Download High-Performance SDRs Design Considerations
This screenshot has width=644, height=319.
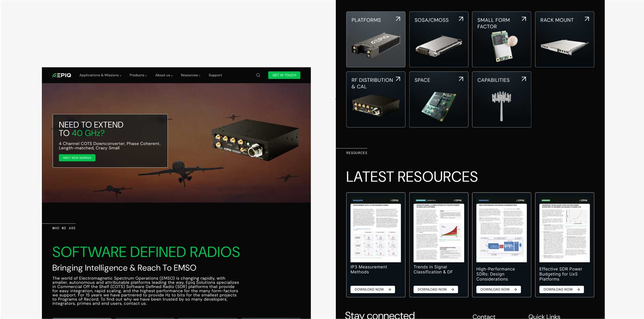[x=498, y=290]
